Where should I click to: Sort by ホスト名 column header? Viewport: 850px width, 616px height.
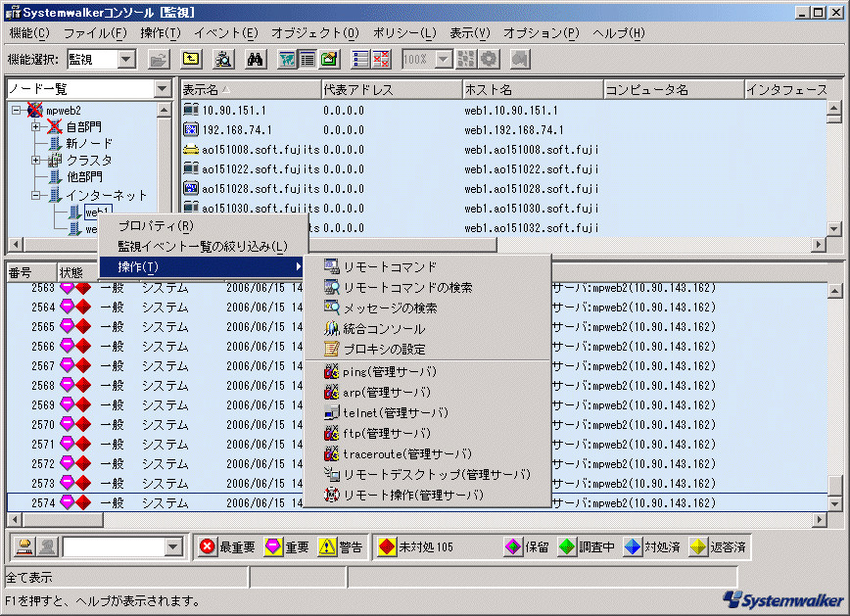tap(533, 89)
